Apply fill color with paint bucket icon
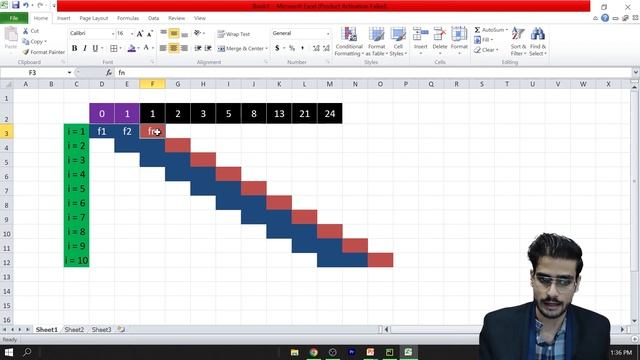Image resolution: width=640 pixels, height=360 pixels. [131, 49]
